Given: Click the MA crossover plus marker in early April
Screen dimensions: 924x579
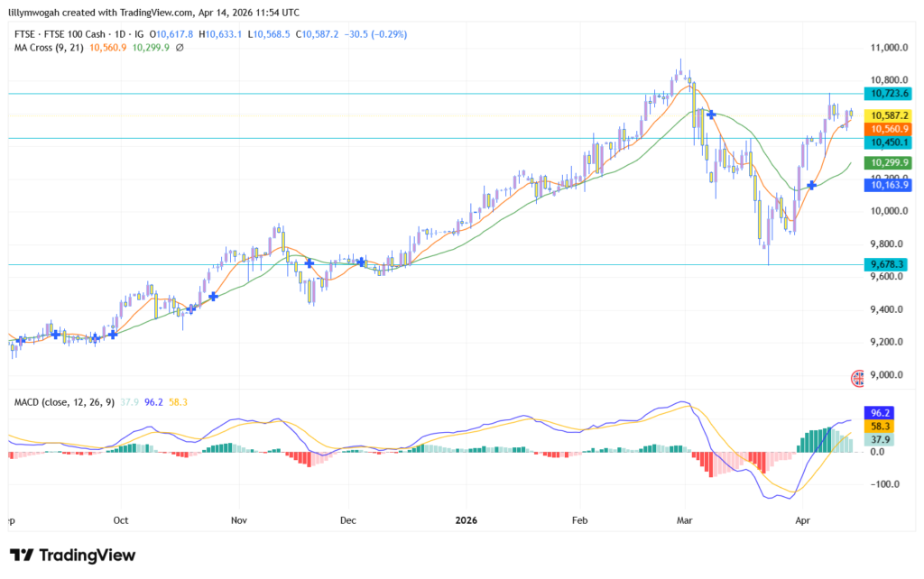Looking at the screenshot, I should (x=812, y=184).
